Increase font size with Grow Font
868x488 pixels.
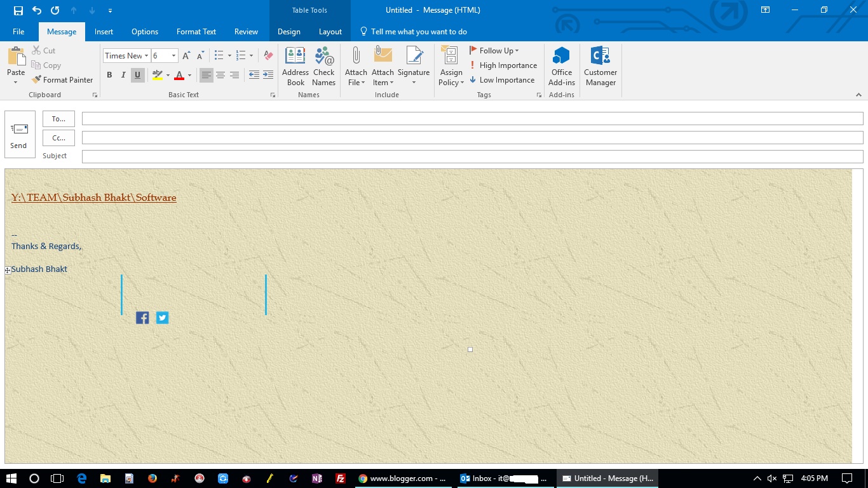(186, 56)
